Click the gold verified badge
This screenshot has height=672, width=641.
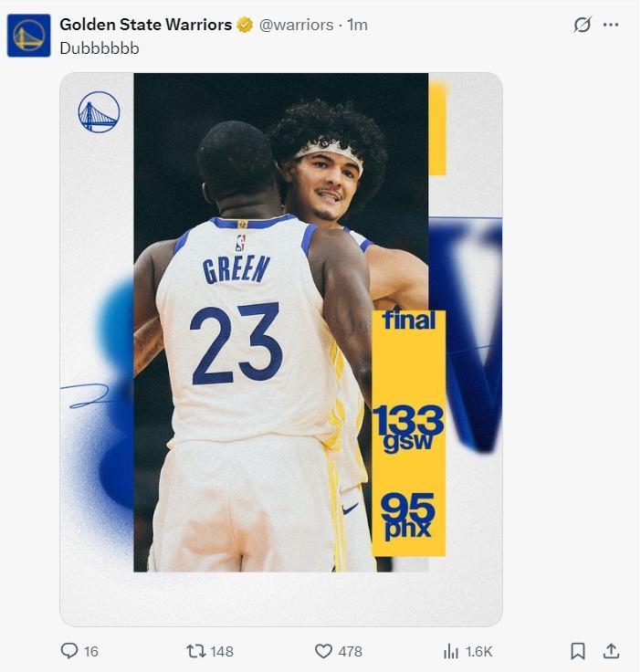pos(245,26)
